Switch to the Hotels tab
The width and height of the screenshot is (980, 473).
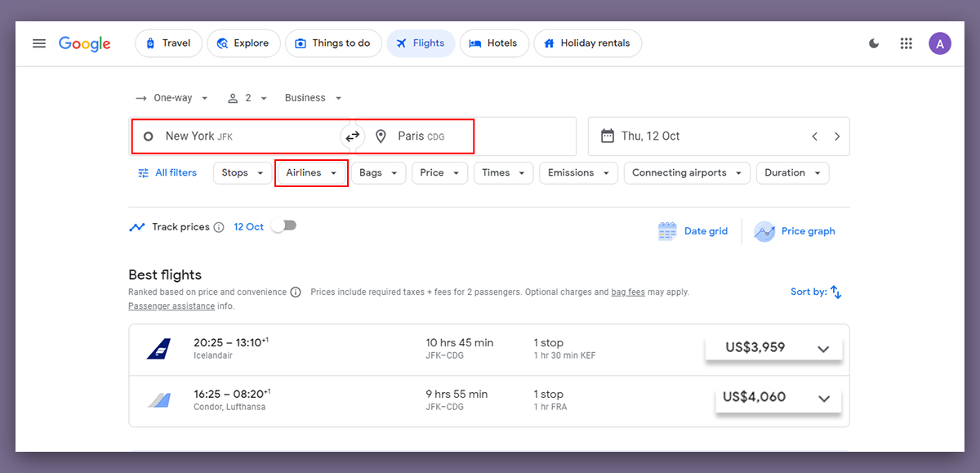point(494,44)
